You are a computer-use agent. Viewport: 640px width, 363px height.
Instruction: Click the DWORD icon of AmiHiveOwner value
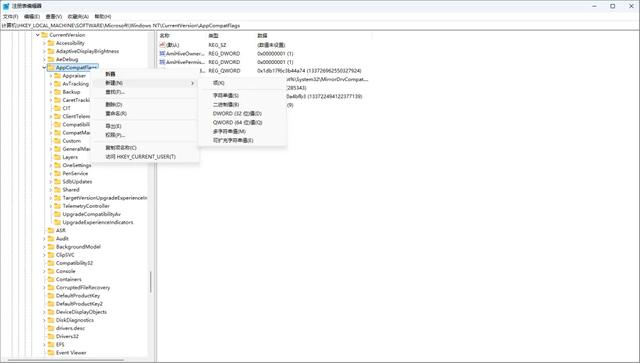pos(162,53)
